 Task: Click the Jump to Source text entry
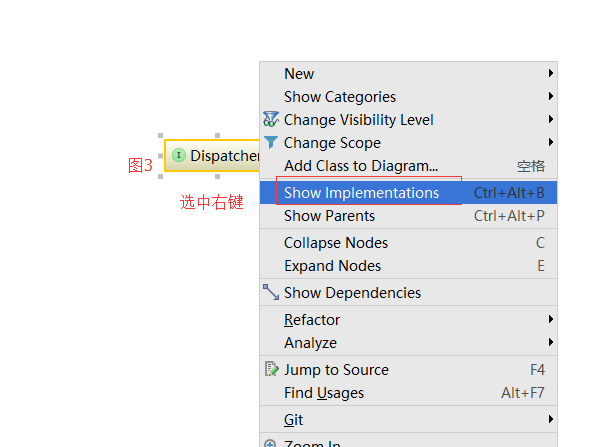coord(336,369)
